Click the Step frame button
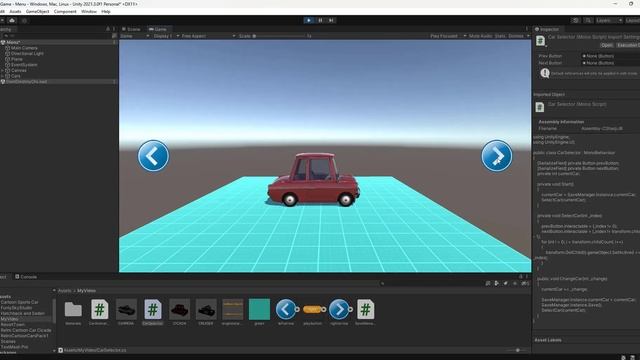This screenshot has height=360, width=640. (331, 20)
